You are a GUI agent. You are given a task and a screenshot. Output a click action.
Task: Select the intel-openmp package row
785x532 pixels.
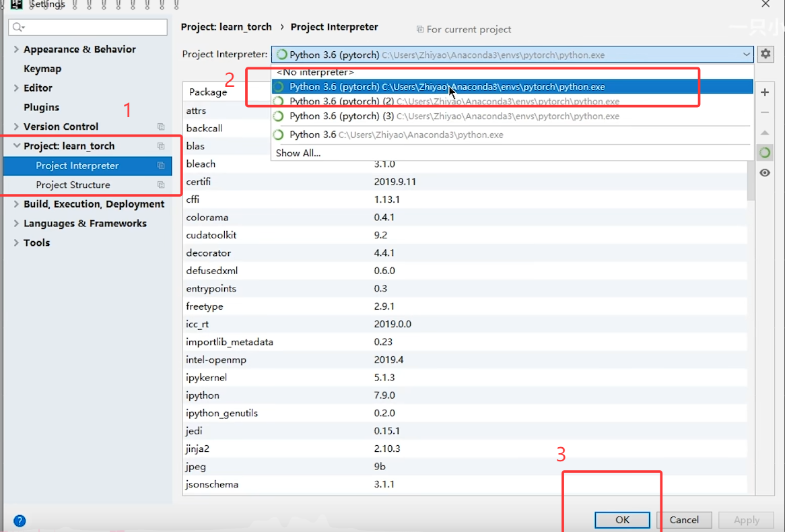click(x=465, y=360)
